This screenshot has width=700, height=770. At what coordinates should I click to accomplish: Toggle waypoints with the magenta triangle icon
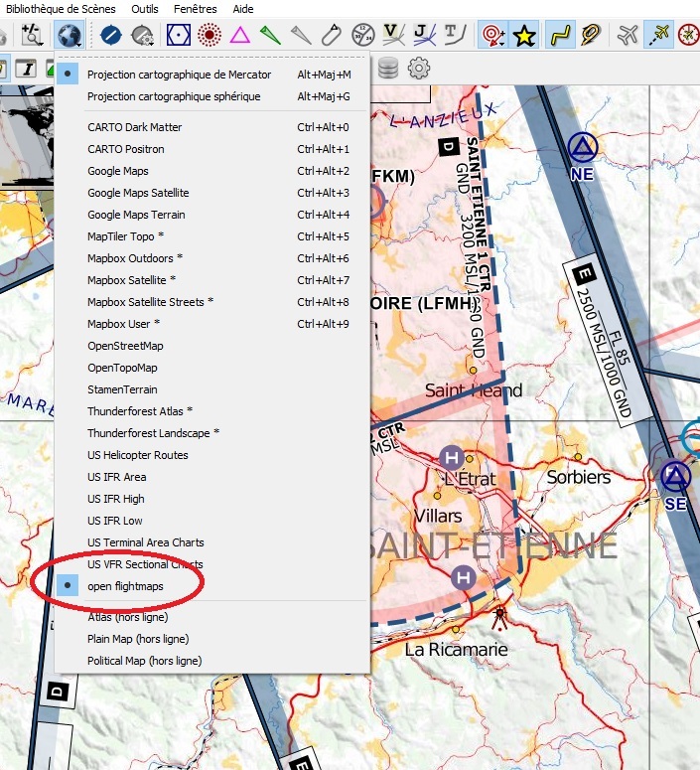pyautogui.click(x=240, y=36)
